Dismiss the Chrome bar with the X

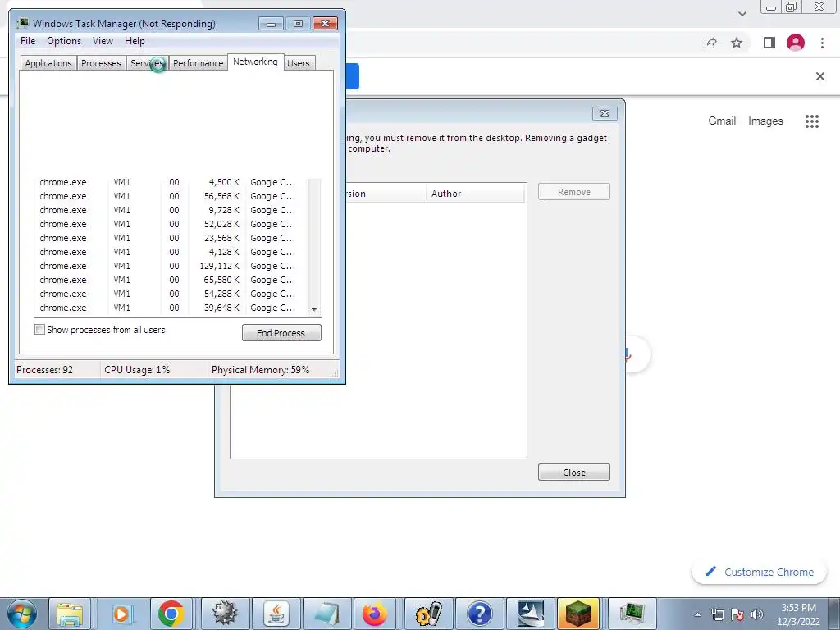[x=820, y=76]
